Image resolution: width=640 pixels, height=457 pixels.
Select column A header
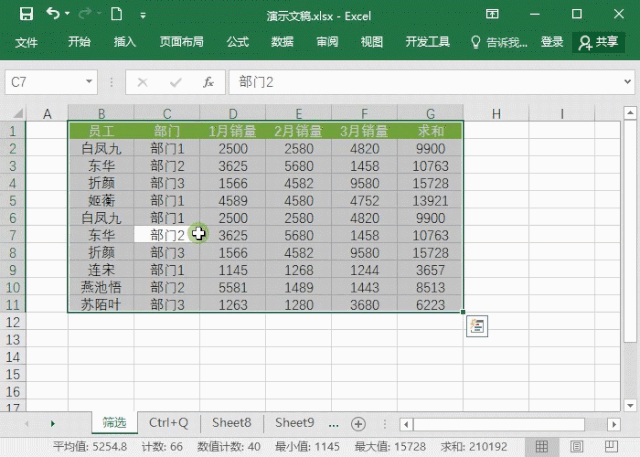tap(47, 113)
